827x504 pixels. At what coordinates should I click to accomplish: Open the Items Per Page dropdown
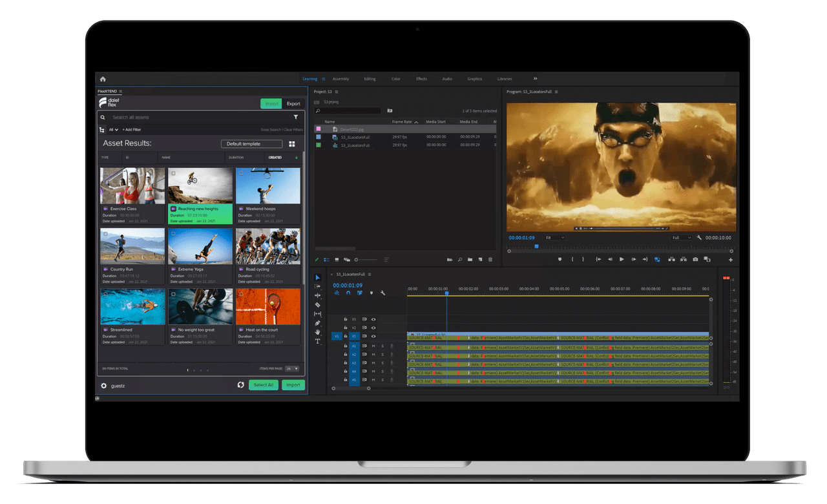click(292, 368)
